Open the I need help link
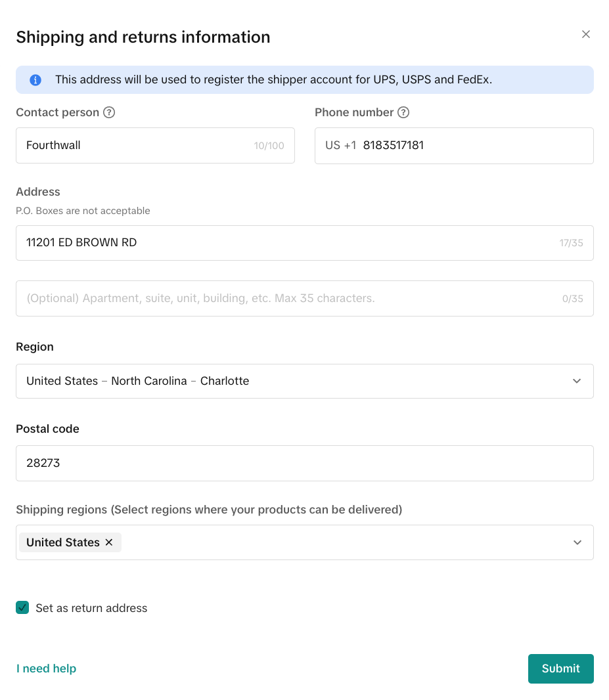Image resolution: width=609 pixels, height=700 pixels. pyautogui.click(x=47, y=668)
